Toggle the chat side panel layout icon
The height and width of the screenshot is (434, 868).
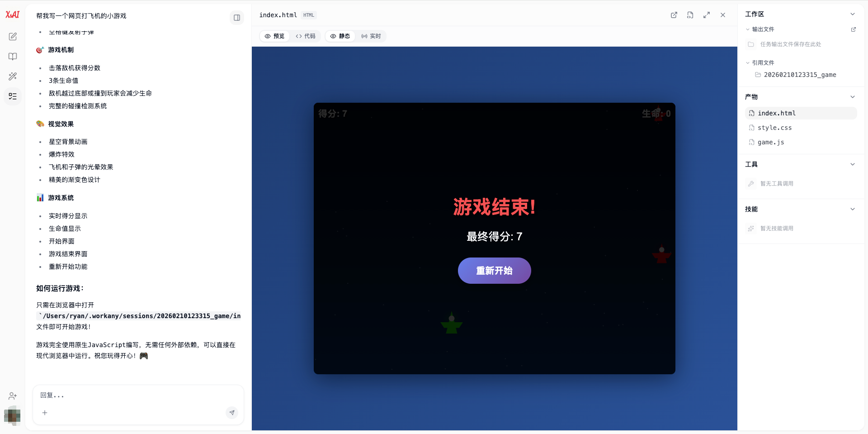point(237,18)
